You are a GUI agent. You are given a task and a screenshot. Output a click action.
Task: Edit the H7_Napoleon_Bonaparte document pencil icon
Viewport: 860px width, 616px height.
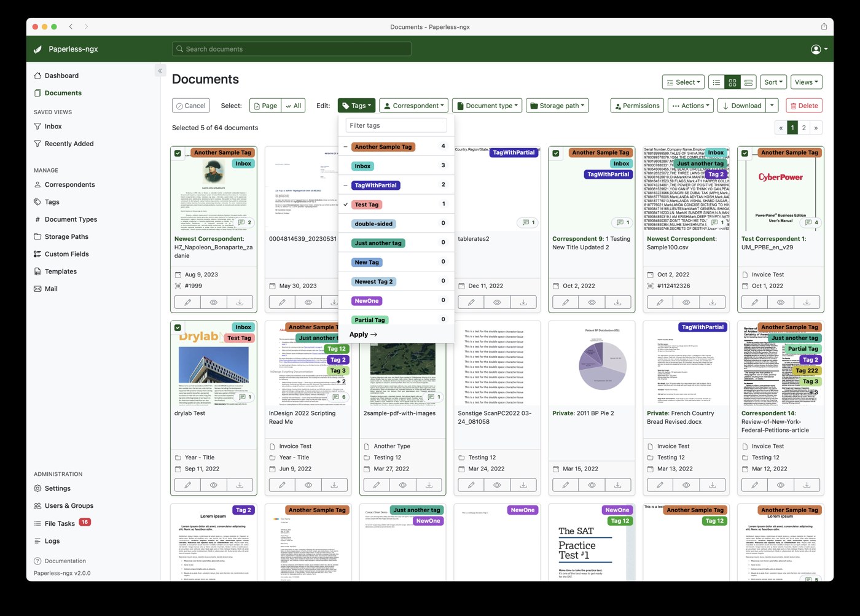point(187,302)
